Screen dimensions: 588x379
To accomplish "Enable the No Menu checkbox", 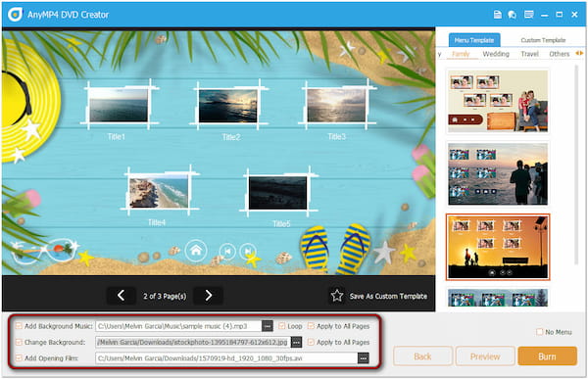I will (x=539, y=332).
